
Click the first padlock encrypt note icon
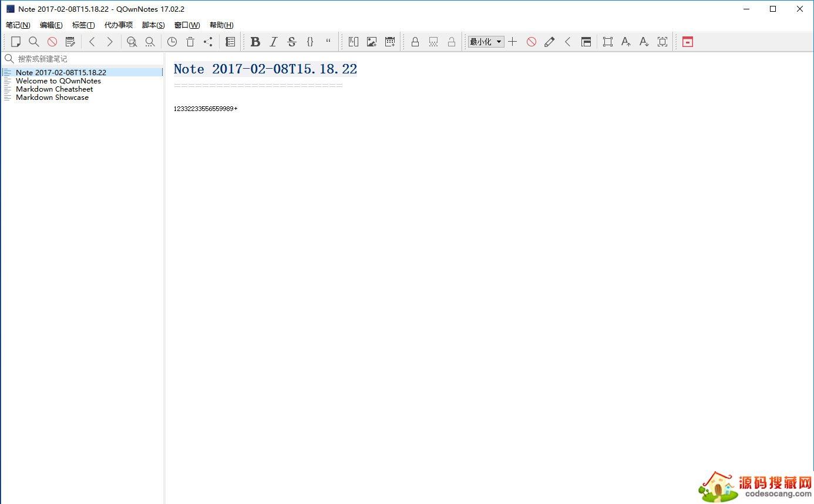415,42
